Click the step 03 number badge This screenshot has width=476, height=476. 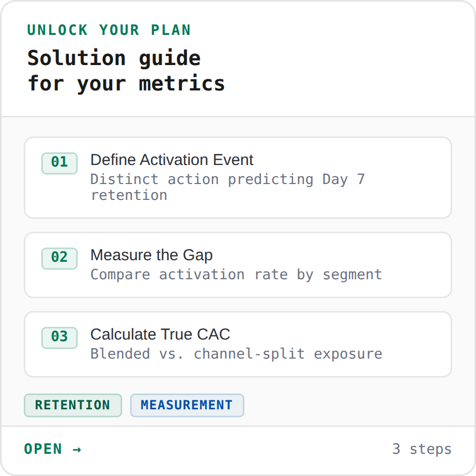[x=59, y=338]
